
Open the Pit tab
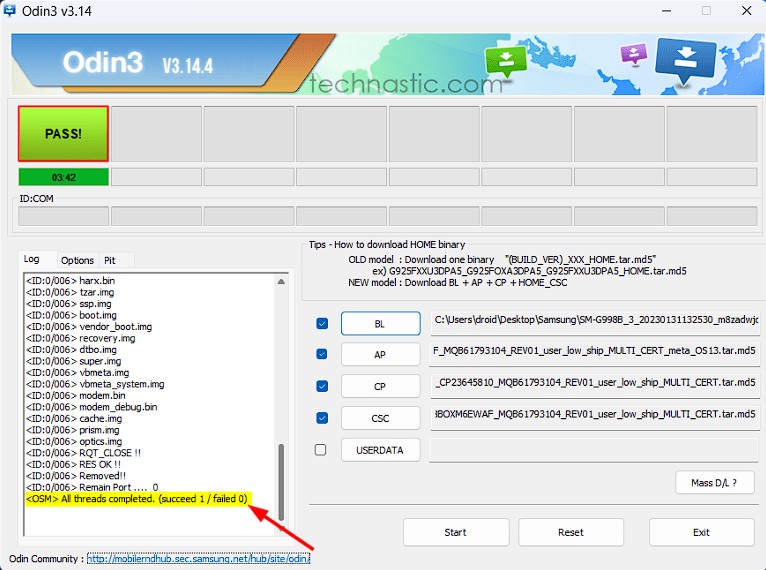(x=110, y=260)
